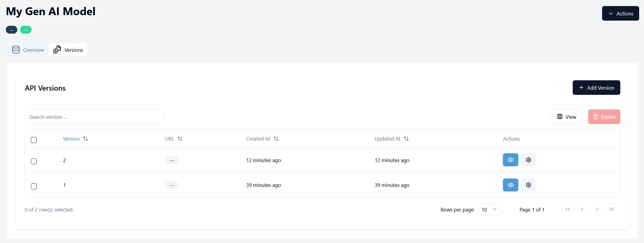This screenshot has height=243, width=644.
Task: Expand the Actions dropdown menu
Action: pyautogui.click(x=620, y=14)
